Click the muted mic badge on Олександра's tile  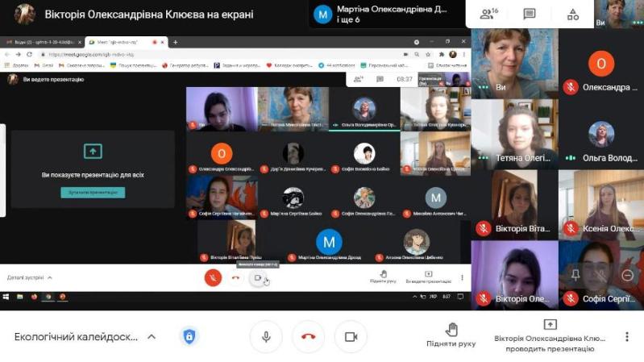click(x=571, y=87)
